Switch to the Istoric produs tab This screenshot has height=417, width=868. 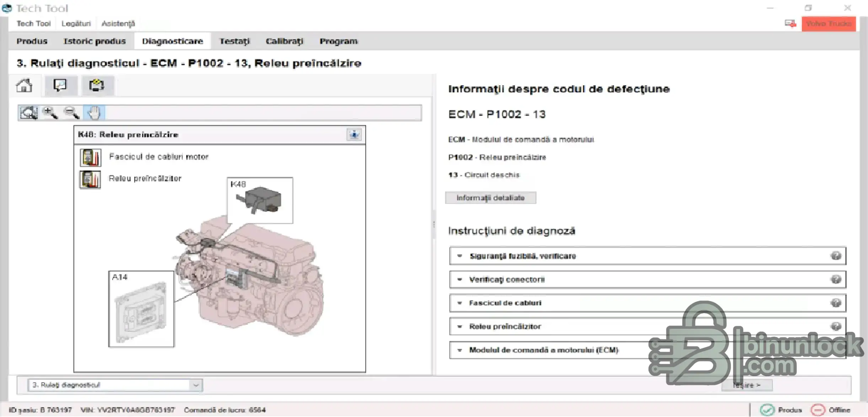click(x=95, y=41)
